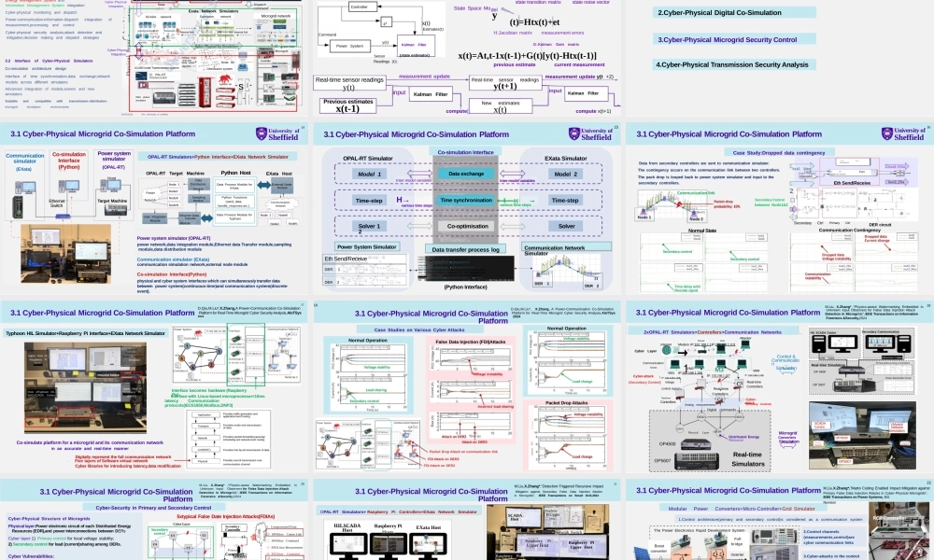Click the text '2.Cyber-Physical Digital Co-Simulation'

coord(719,12)
